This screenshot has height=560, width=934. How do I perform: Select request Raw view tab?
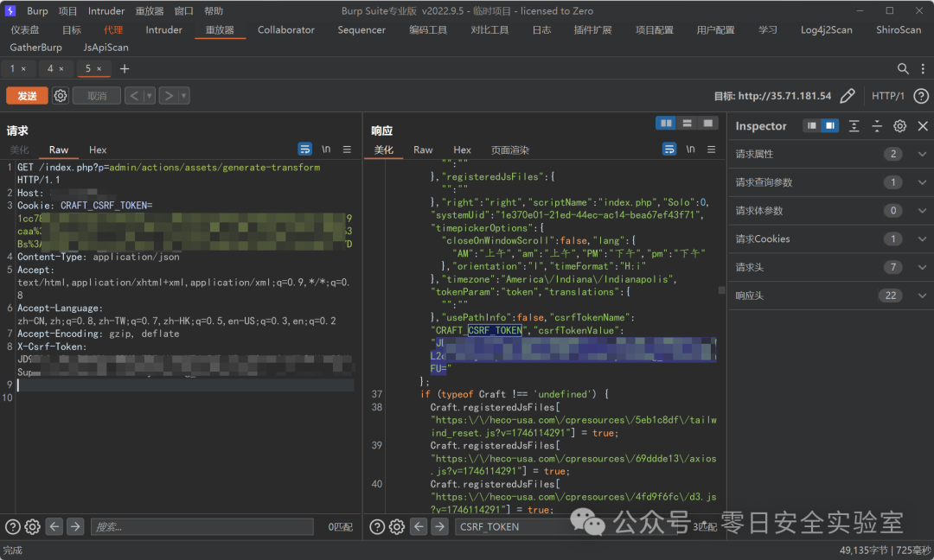59,150
